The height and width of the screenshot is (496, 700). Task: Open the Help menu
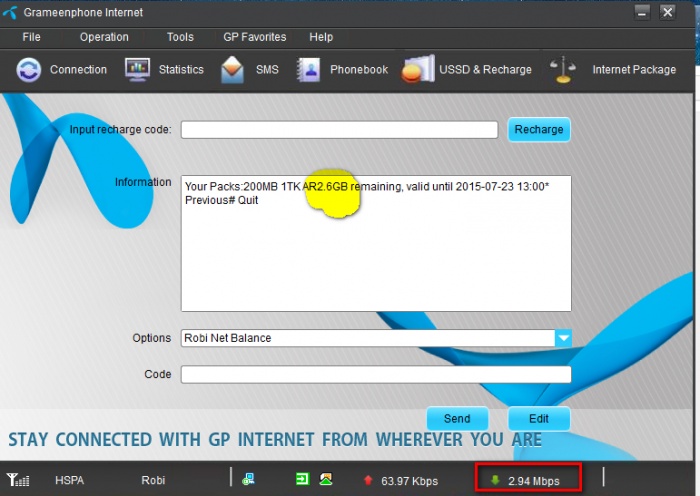tap(321, 37)
